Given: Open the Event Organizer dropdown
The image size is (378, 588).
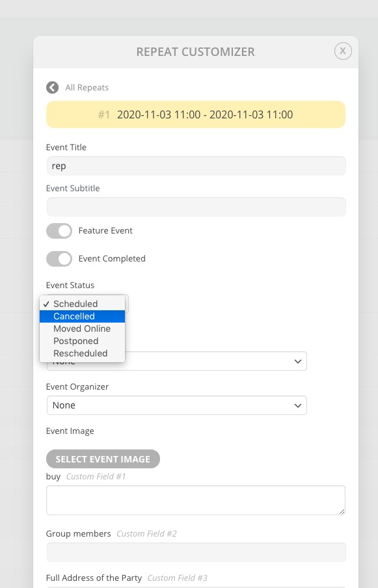Looking at the screenshot, I should [176, 405].
